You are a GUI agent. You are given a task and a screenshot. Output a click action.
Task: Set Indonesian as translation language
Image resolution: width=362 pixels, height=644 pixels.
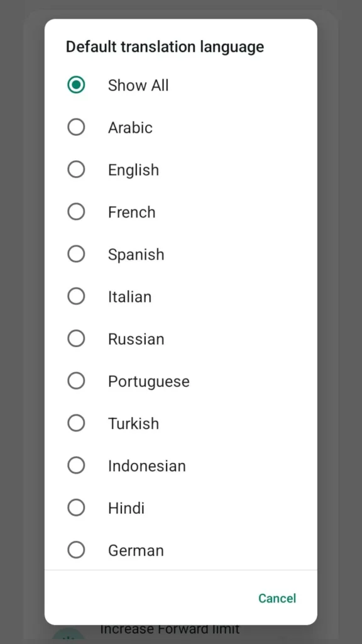click(76, 465)
